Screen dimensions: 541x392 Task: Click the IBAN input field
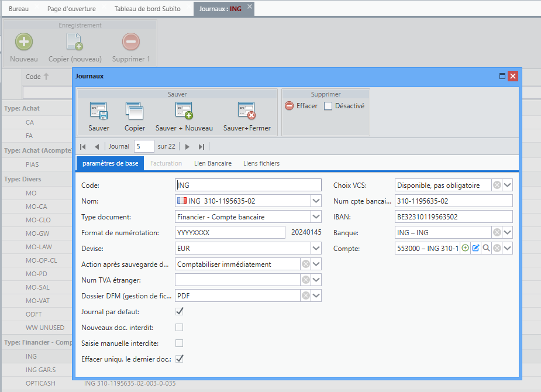tap(453, 216)
